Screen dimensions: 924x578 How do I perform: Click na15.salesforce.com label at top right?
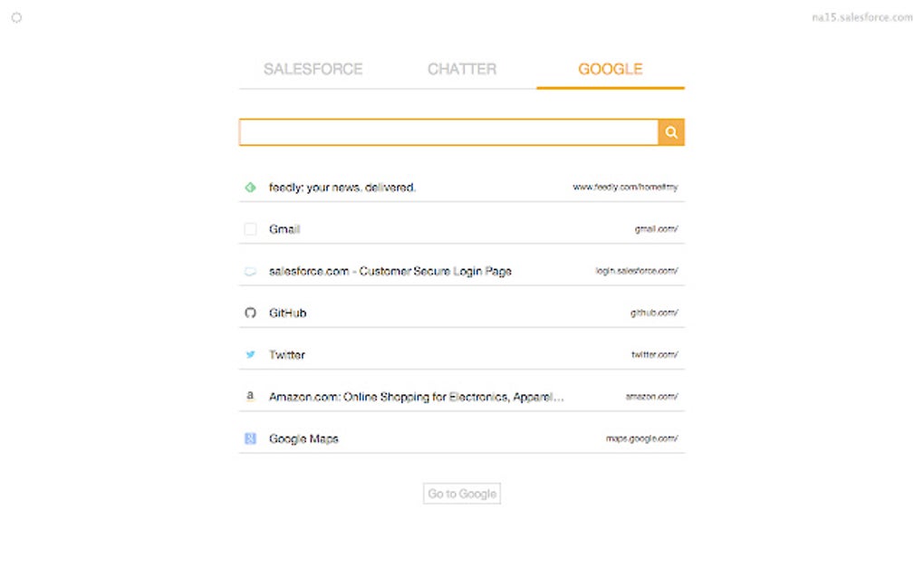click(862, 17)
